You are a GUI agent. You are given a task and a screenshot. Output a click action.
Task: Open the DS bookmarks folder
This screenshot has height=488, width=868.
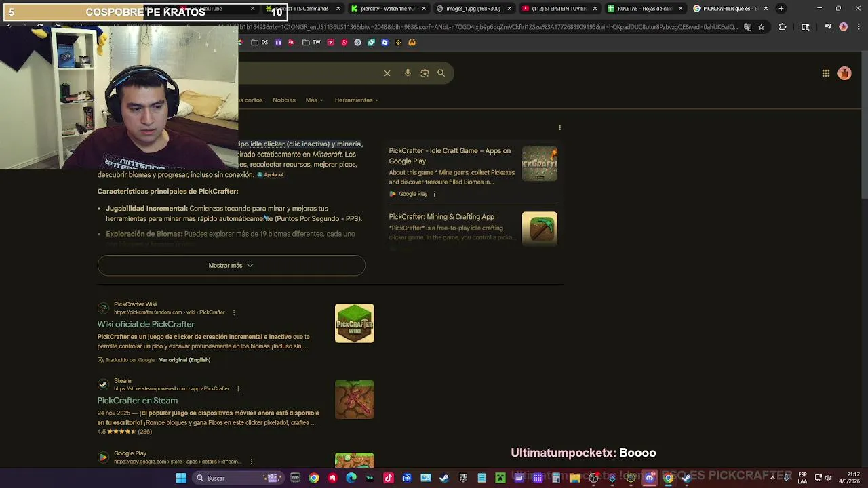[260, 43]
